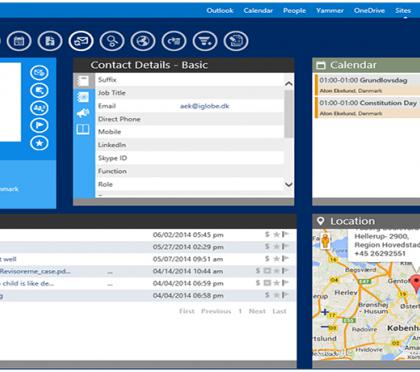Click the globe icon in the toolbar

tap(143, 41)
